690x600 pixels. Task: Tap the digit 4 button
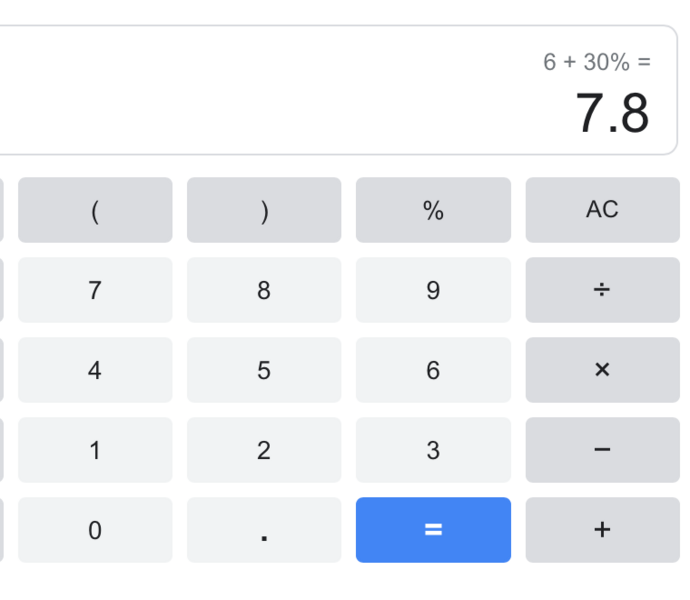95,370
